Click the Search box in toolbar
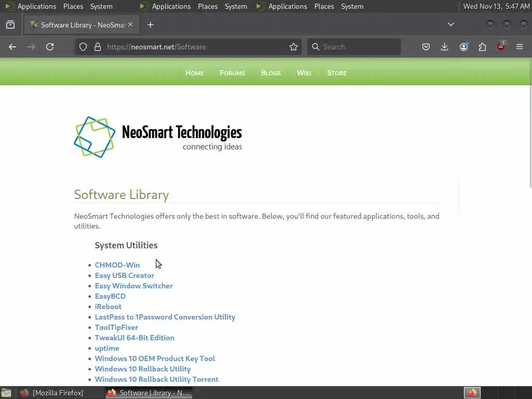 click(354, 47)
